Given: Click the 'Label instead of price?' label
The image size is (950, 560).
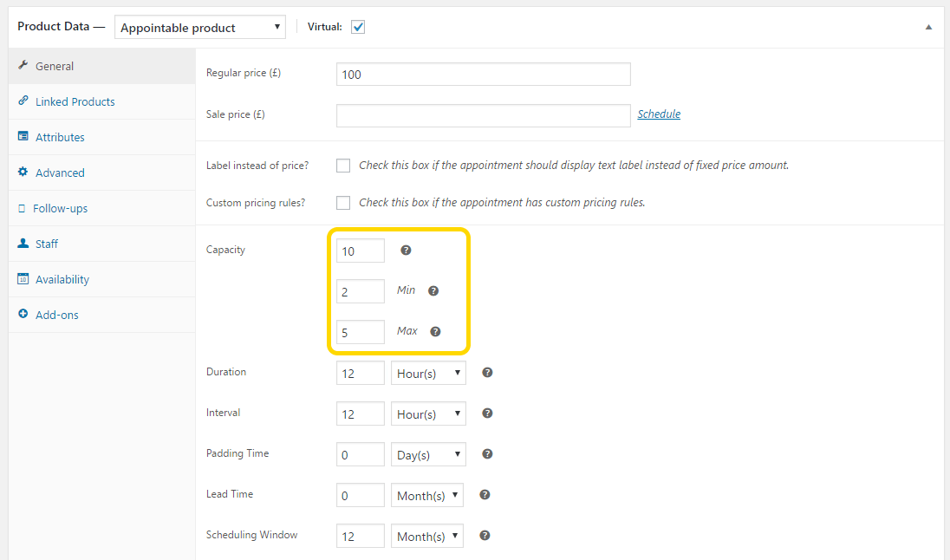Looking at the screenshot, I should pyautogui.click(x=257, y=166).
